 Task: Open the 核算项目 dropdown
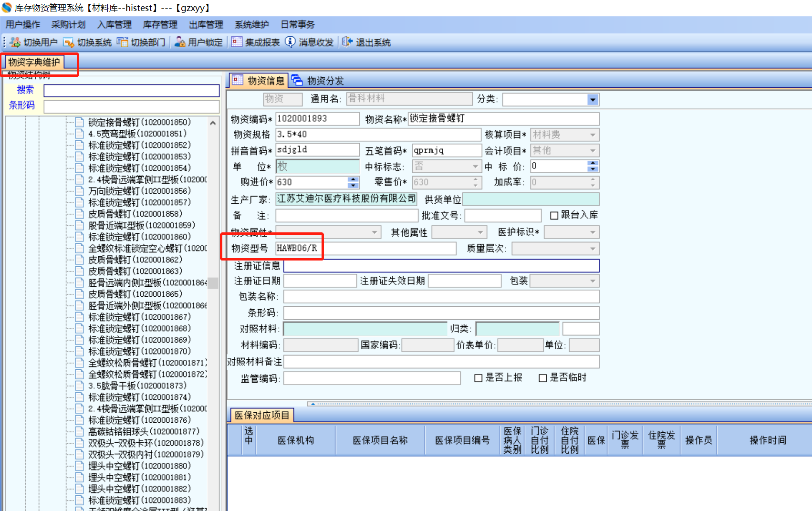[x=593, y=135]
